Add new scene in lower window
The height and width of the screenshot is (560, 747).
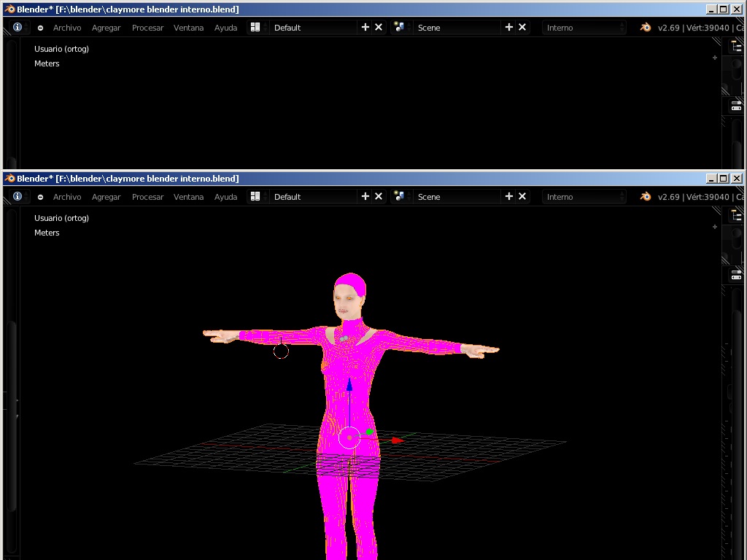pyautogui.click(x=509, y=197)
